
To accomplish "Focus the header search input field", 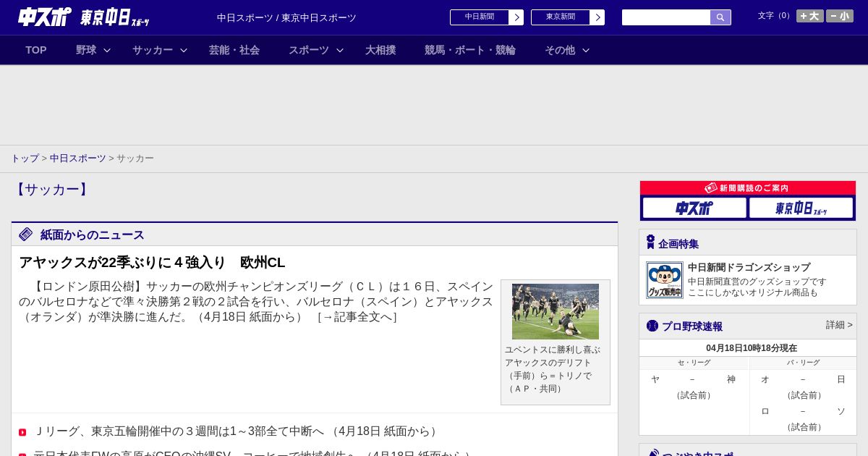I will tap(666, 17).
